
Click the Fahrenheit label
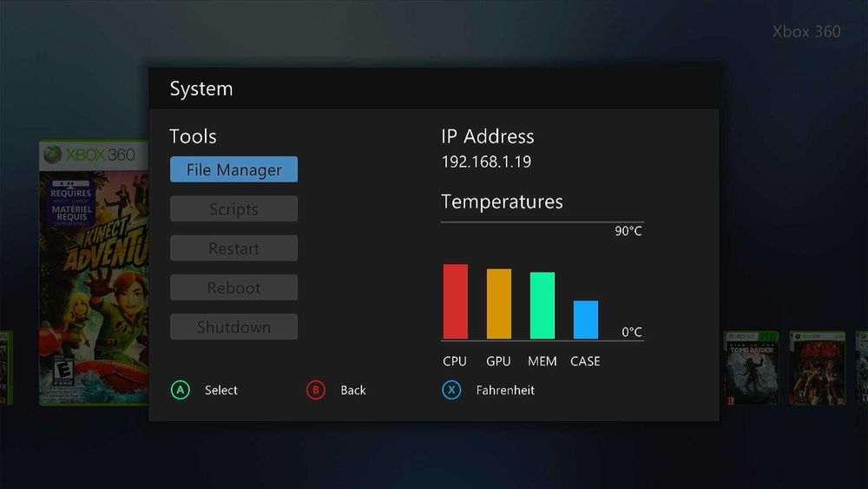click(x=505, y=390)
